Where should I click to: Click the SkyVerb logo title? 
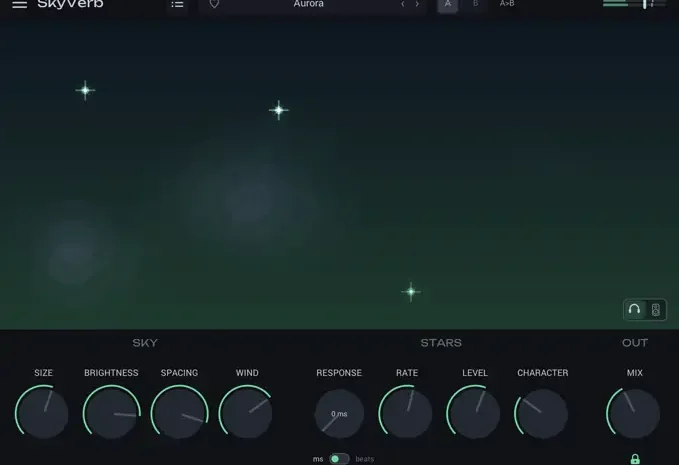click(x=71, y=4)
